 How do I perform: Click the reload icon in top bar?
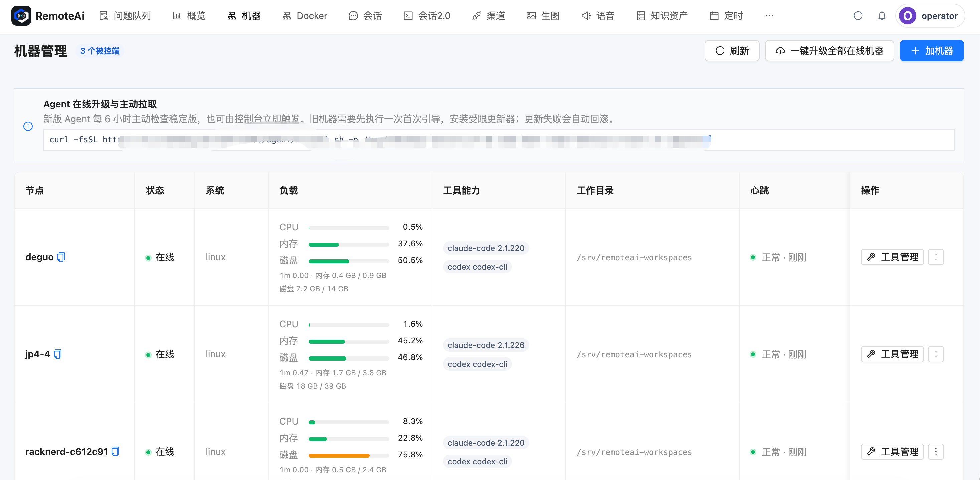click(858, 16)
